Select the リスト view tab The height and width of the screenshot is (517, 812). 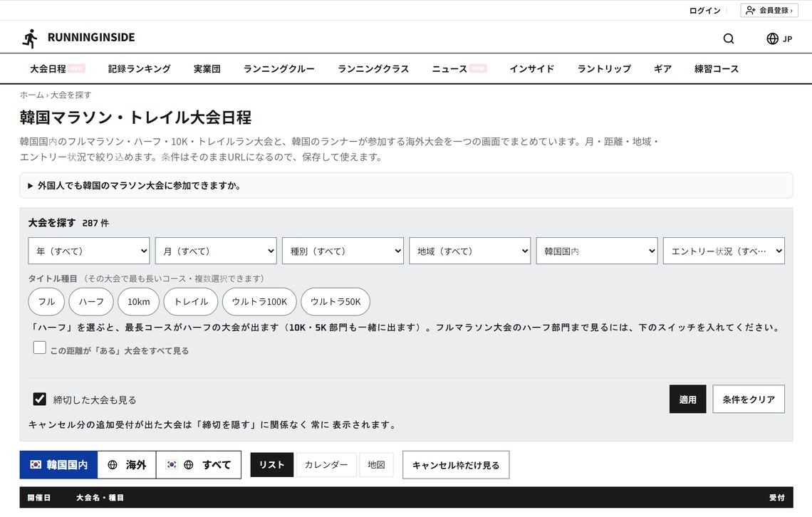pyautogui.click(x=272, y=465)
